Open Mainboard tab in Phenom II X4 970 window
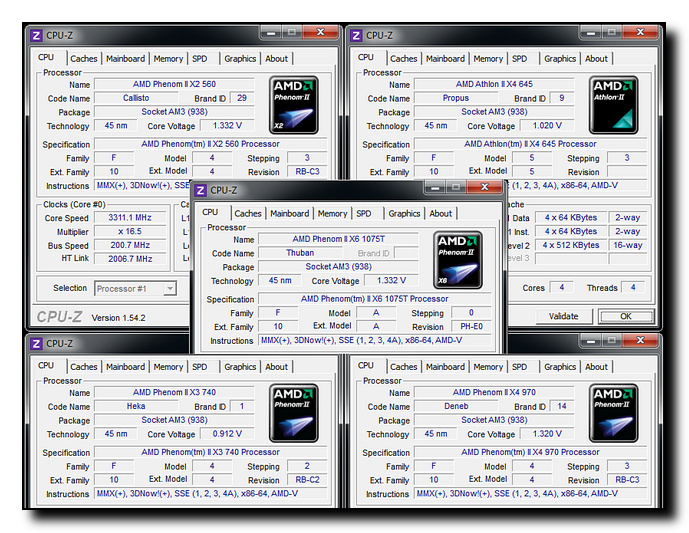The height and width of the screenshot is (533, 689). click(x=445, y=367)
